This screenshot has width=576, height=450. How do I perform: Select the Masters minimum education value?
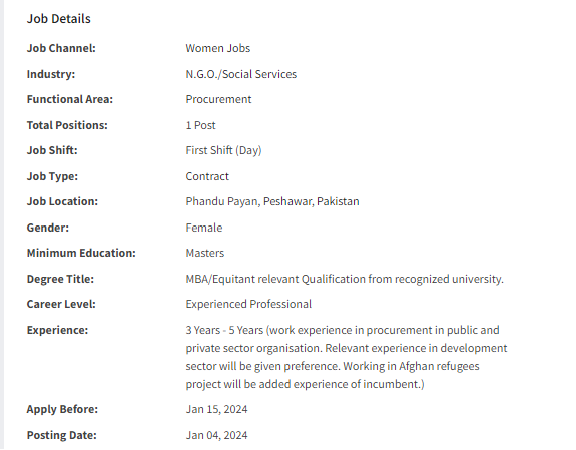205,253
